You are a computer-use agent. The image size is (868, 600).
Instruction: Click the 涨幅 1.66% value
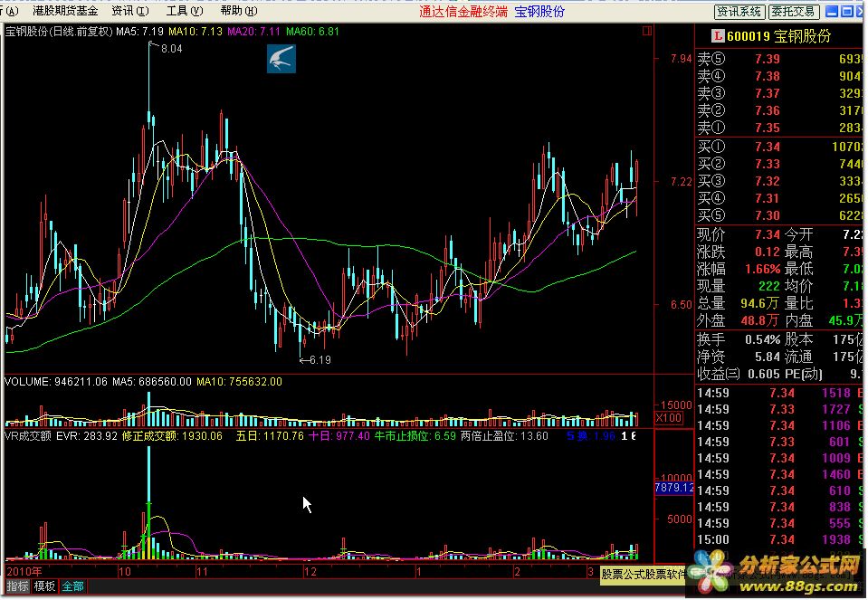pos(762,269)
